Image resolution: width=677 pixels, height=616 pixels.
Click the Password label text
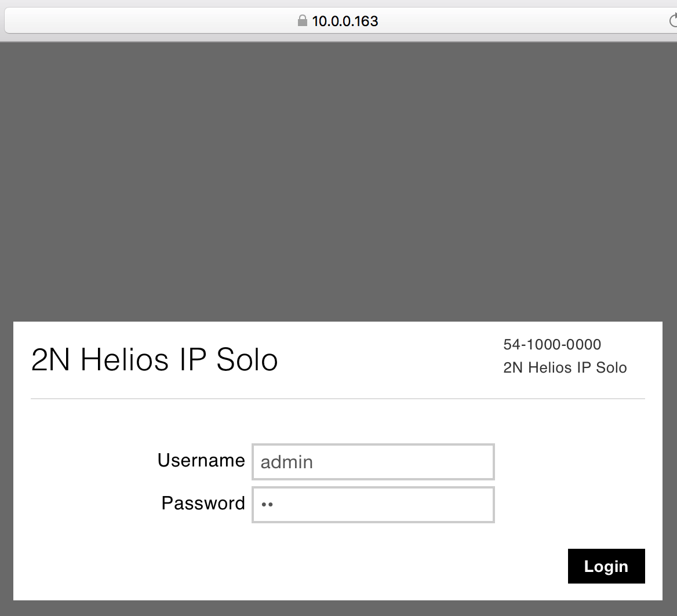[203, 503]
